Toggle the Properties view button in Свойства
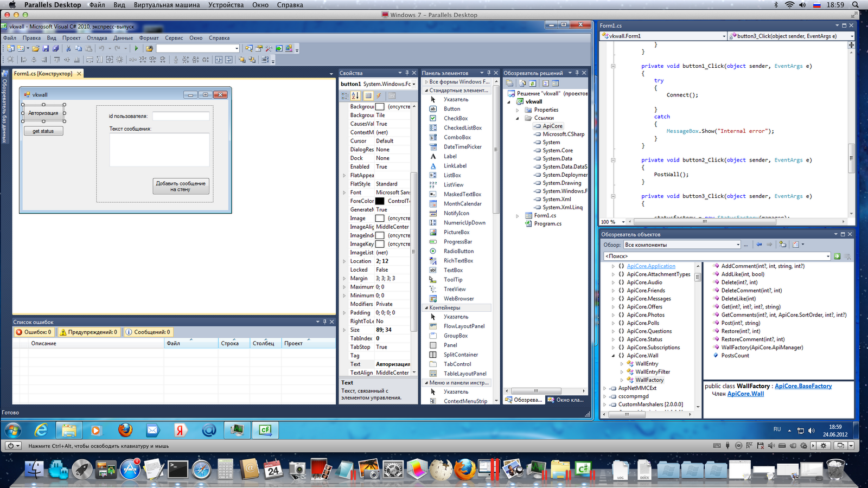 pos(368,95)
